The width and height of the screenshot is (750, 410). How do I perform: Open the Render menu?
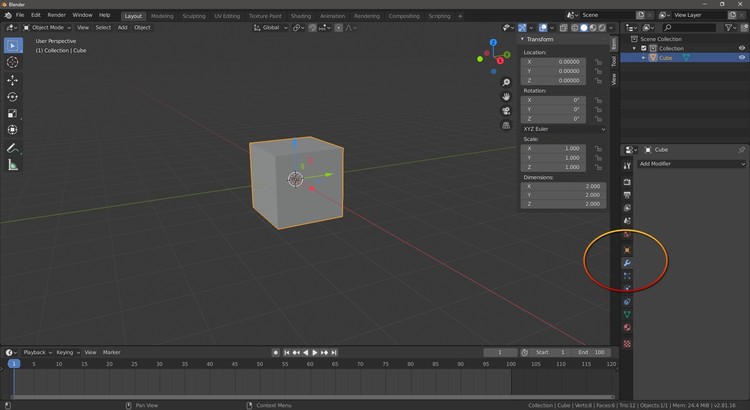coord(57,15)
